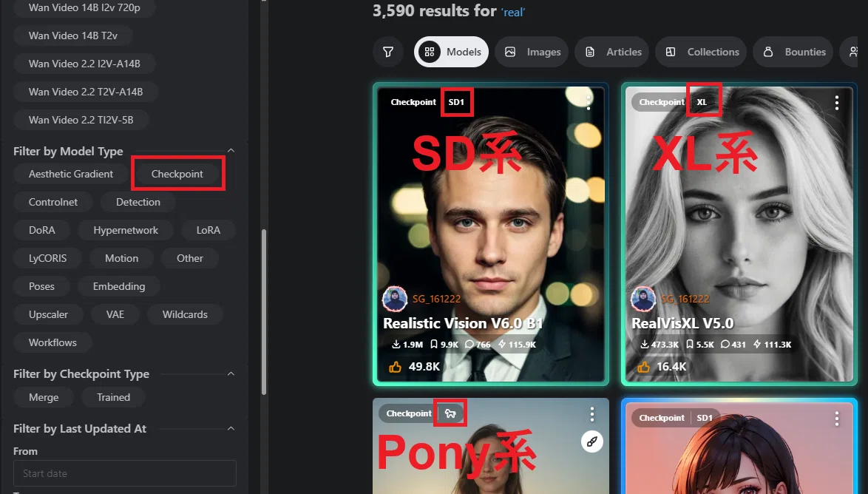The image size is (868, 494).
Task: Collapse the Filter by Checkpoint Type section
Action: (x=231, y=373)
